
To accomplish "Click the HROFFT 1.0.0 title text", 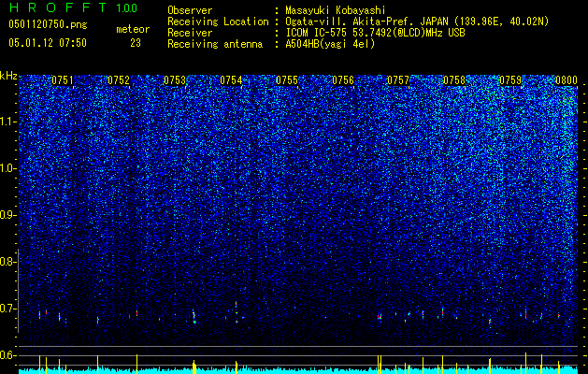I will click(73, 7).
